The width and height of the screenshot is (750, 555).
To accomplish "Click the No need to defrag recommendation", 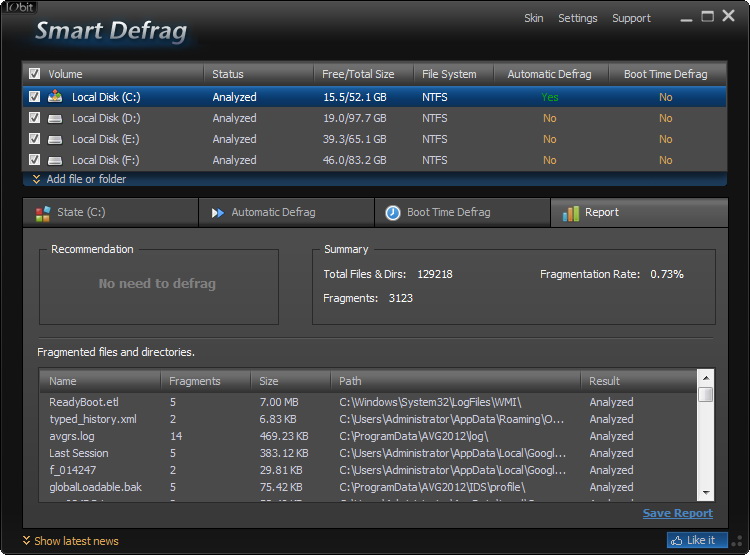I will coord(157,284).
